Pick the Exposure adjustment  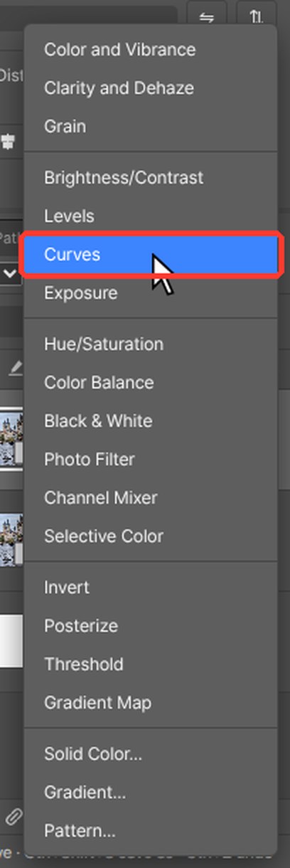[x=151, y=292]
